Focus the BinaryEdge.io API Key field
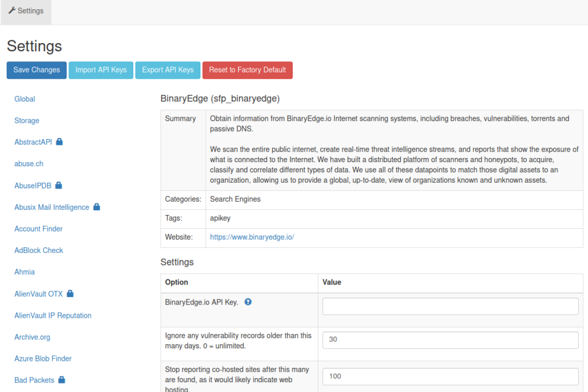588x392 pixels. pyautogui.click(x=450, y=306)
